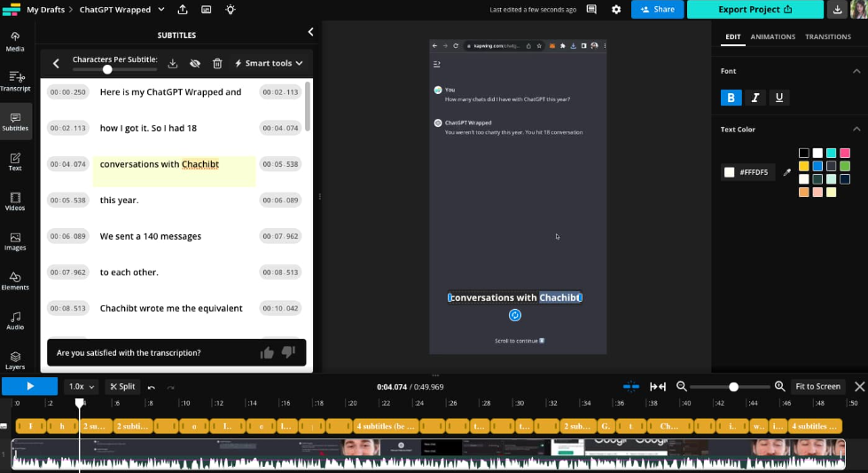Open the Media panel
The height and width of the screenshot is (473, 868).
point(15,42)
